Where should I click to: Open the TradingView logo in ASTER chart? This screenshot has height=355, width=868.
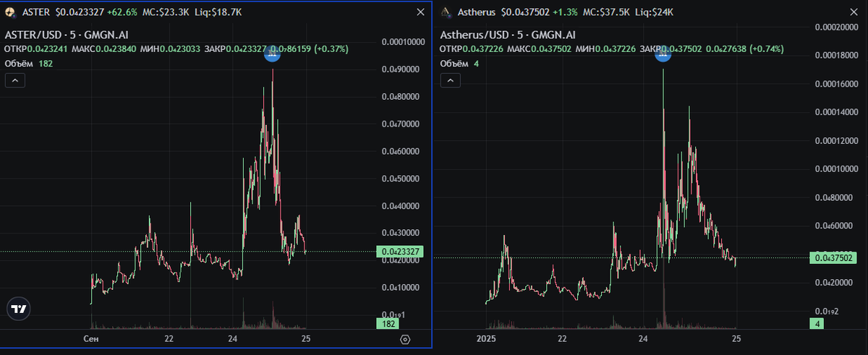tap(18, 309)
